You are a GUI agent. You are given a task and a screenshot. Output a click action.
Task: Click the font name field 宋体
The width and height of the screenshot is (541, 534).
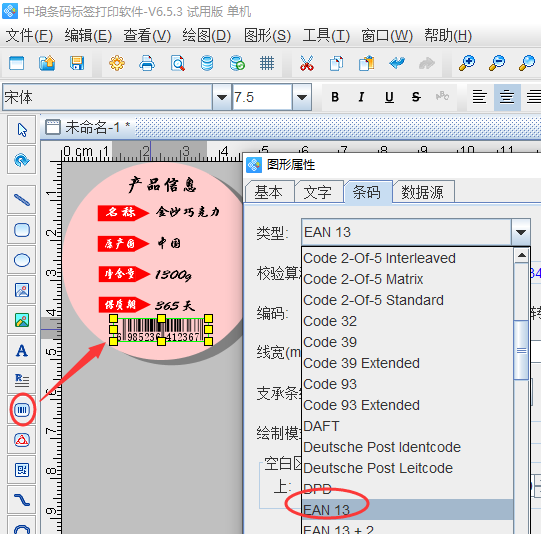click(x=108, y=97)
